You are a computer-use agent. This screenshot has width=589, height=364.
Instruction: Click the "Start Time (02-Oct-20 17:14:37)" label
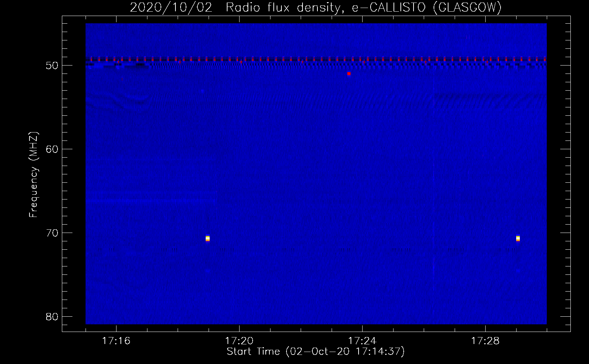(316, 352)
